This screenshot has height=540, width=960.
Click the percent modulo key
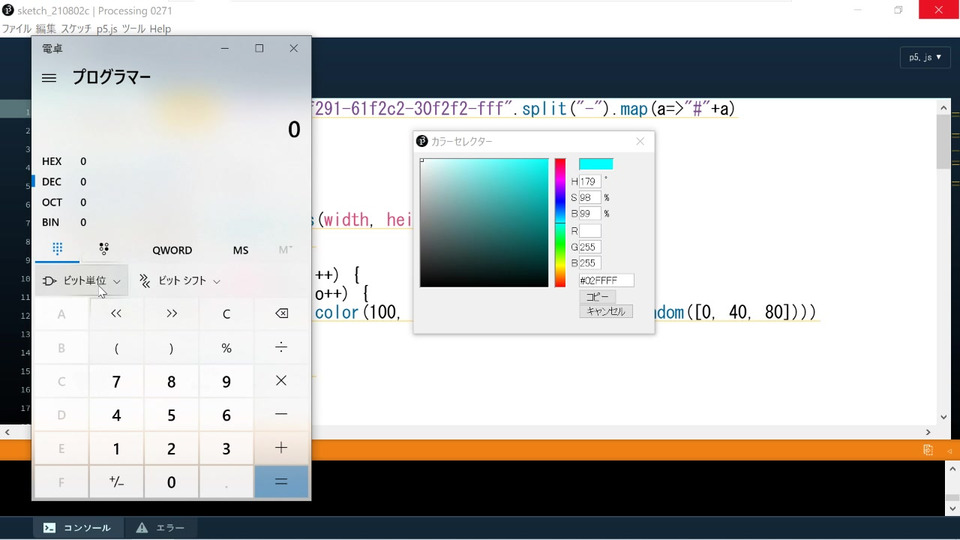(226, 347)
